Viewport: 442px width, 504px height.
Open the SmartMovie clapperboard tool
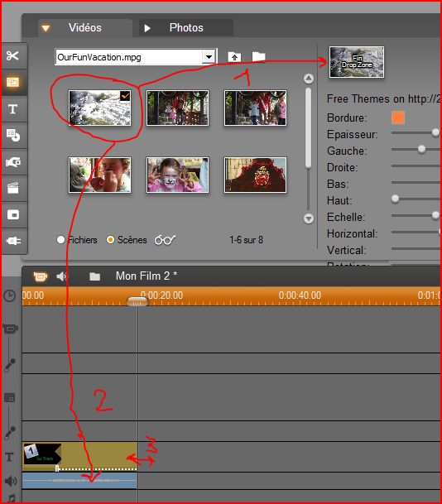13,188
